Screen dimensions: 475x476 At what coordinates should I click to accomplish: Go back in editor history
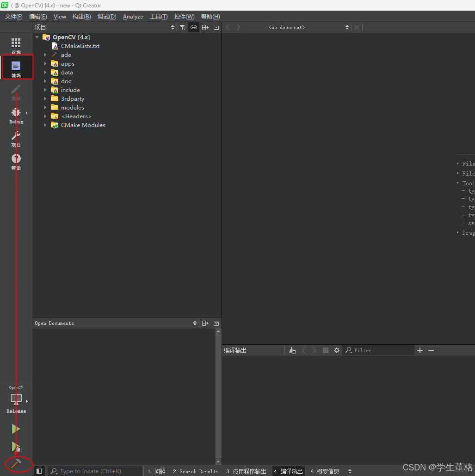click(x=228, y=27)
